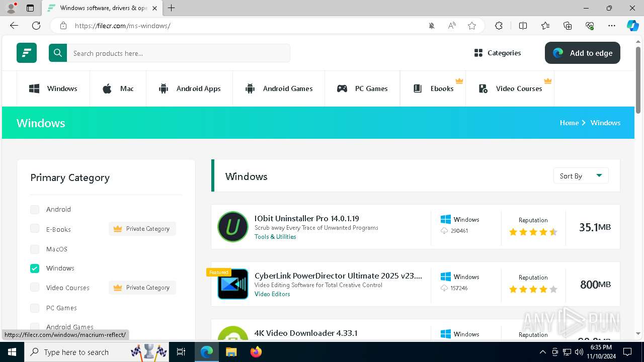
Task: Open the CyberLink PowerDirector app icon
Action: (x=233, y=284)
